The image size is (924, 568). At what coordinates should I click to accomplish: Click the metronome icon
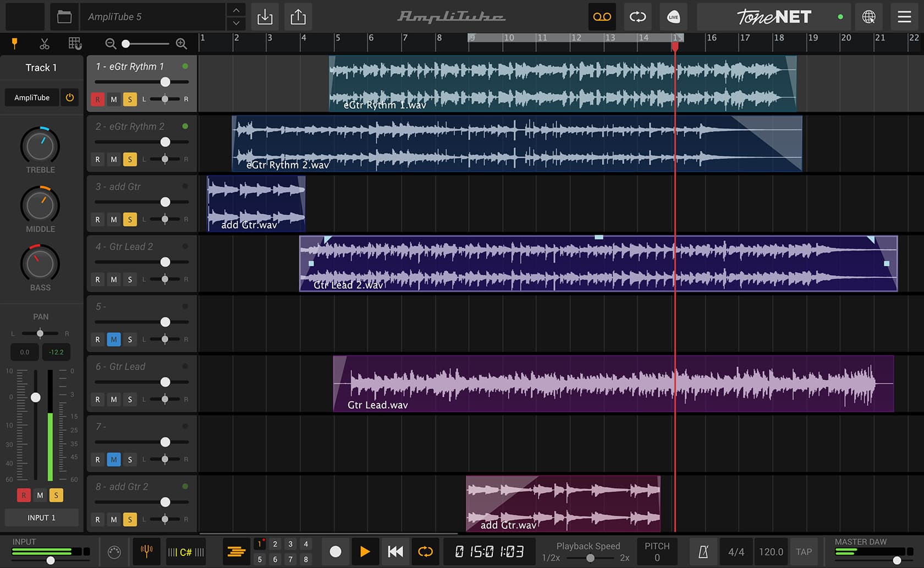tap(703, 551)
